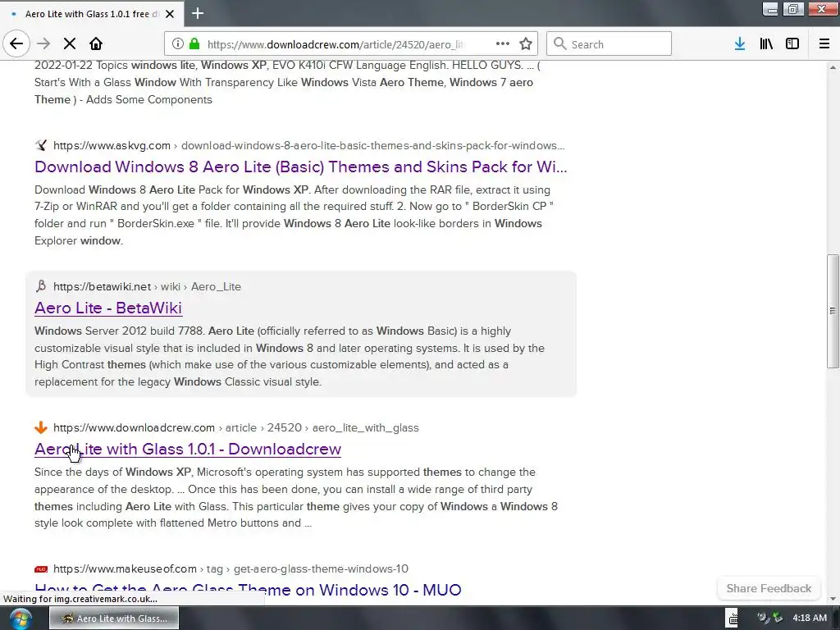Click the network system tray icon

(778, 619)
